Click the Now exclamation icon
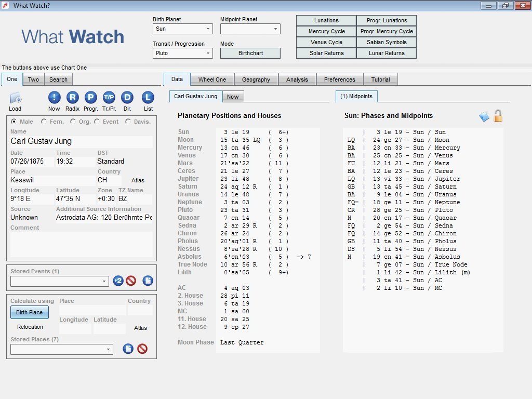 (x=54, y=98)
